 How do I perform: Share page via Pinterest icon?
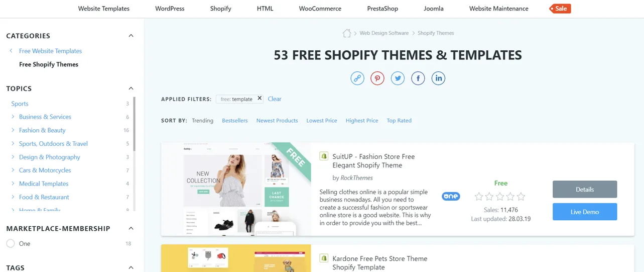click(377, 78)
